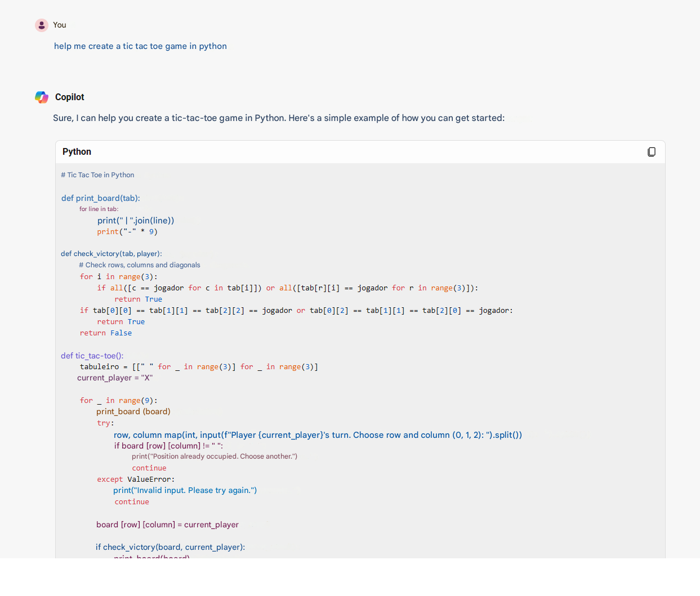Screen dimensions: 700x596
Task: Click the "Python" code block header label
Action: point(77,152)
